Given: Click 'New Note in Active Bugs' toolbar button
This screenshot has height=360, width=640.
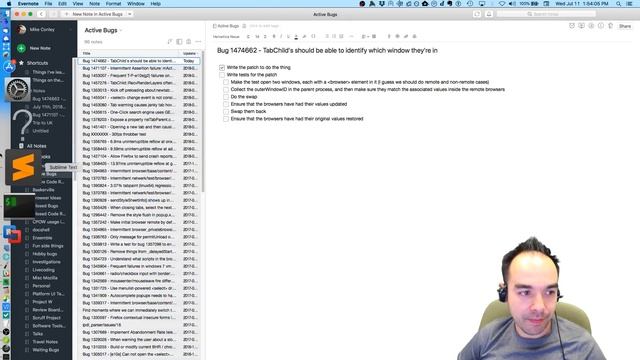Looking at the screenshot, I should click(x=94, y=14).
